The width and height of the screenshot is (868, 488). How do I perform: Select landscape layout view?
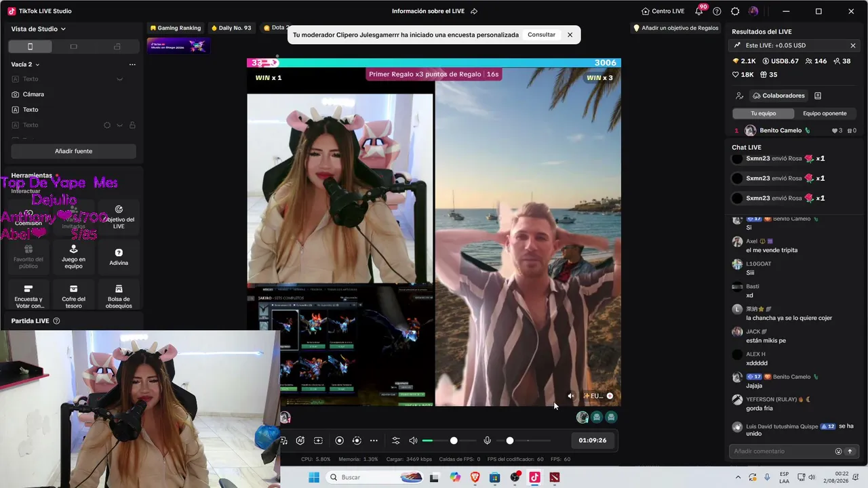(73, 47)
